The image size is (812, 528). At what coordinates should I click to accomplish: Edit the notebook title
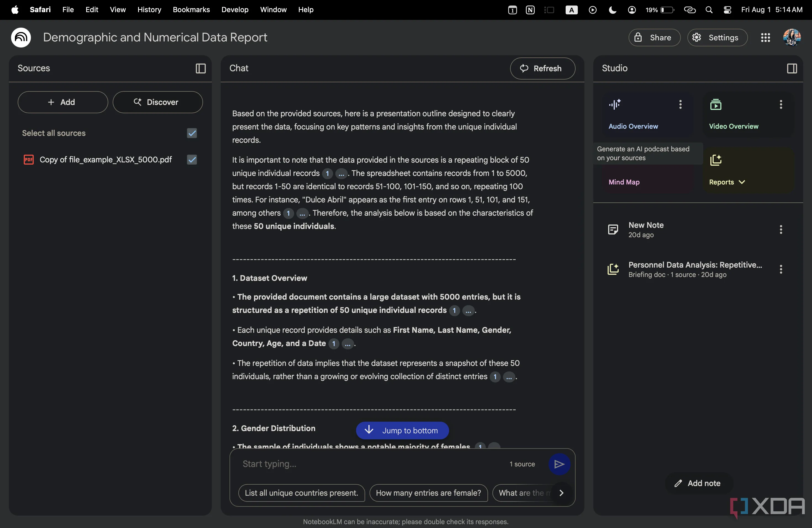(x=155, y=38)
